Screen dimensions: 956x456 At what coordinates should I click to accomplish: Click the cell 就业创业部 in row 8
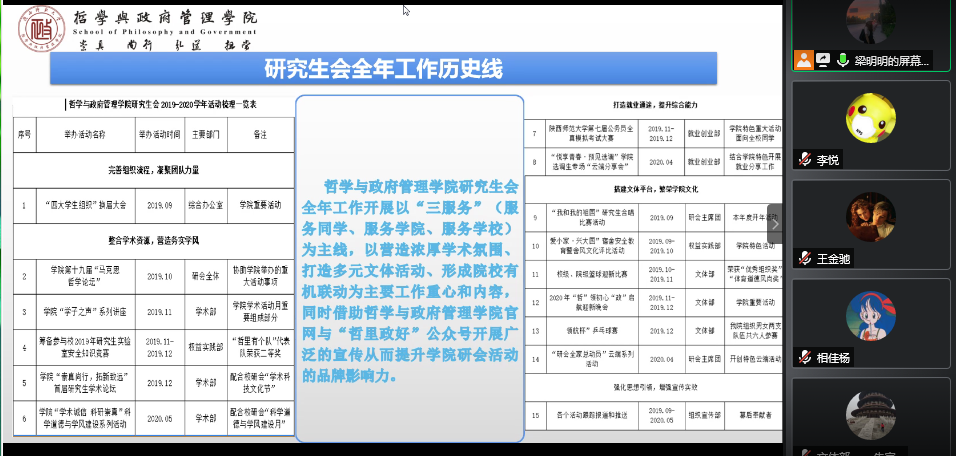(x=704, y=162)
